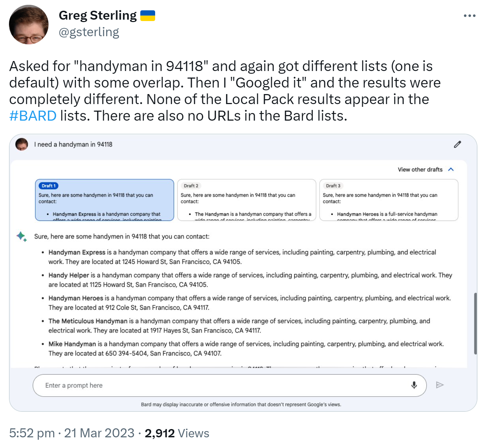Click the Enter a prompt here field

(x=221, y=385)
